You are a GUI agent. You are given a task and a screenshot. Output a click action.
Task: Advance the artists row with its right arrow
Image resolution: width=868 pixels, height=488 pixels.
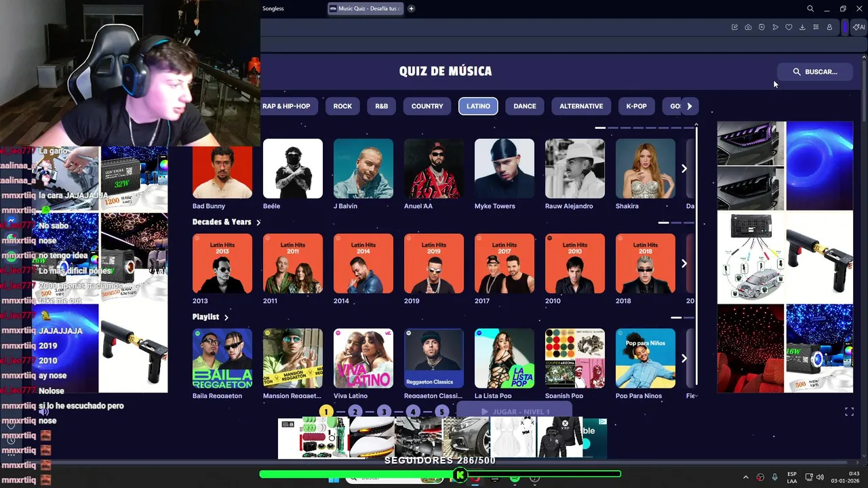684,169
